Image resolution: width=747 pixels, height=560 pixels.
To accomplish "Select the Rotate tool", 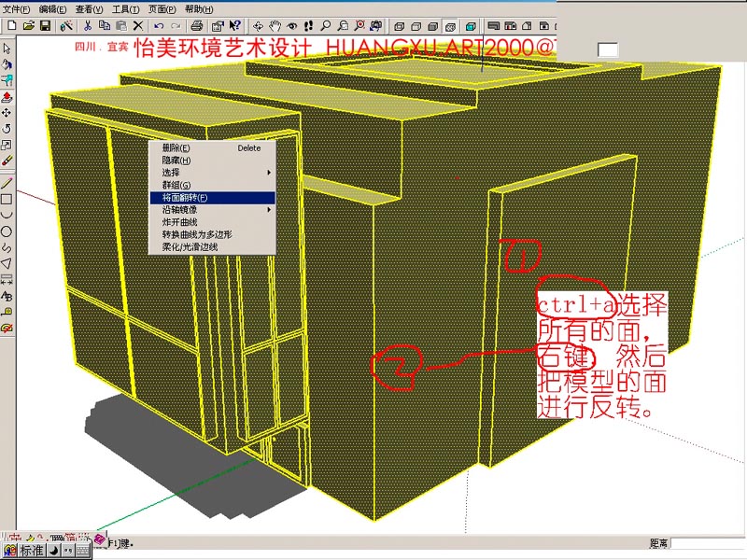I will [x=7, y=129].
